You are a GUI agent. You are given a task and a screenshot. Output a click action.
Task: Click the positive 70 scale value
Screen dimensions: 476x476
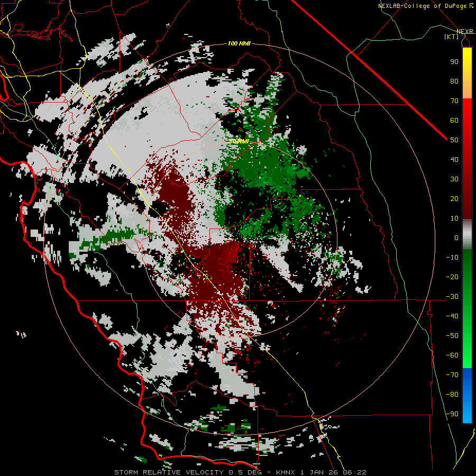(454, 101)
